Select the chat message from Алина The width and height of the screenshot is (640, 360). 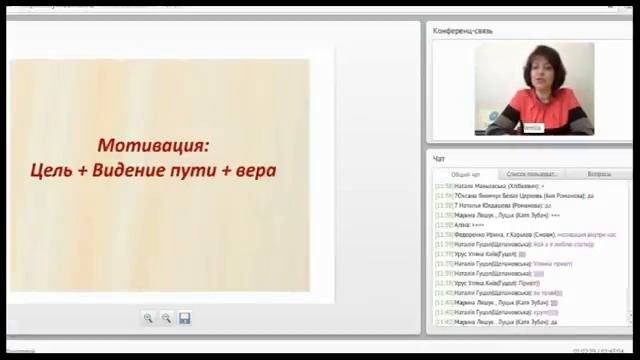459,225
